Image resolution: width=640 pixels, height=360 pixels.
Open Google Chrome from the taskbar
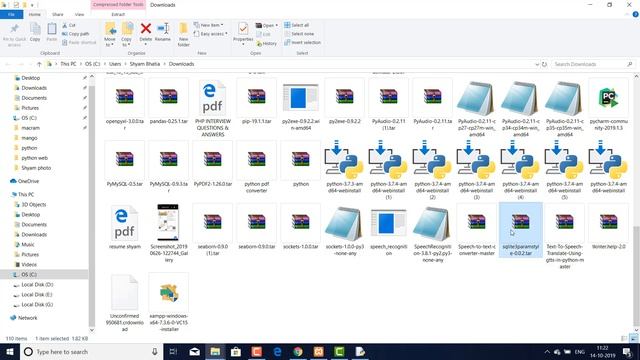(x=298, y=351)
